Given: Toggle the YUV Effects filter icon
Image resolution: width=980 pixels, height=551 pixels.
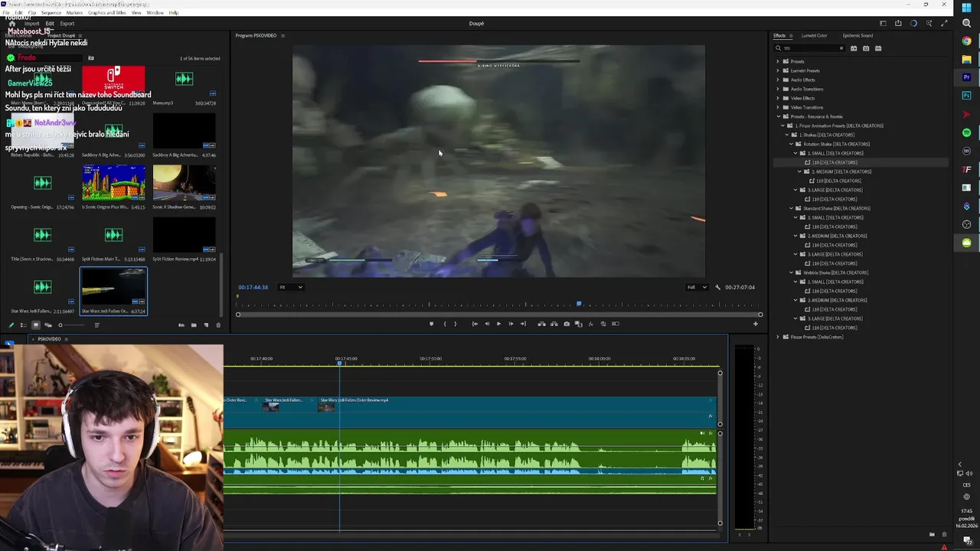Looking at the screenshot, I should click(x=878, y=48).
